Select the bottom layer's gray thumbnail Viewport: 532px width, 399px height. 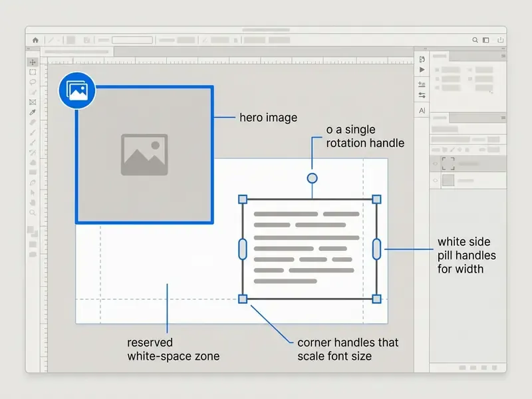(448, 180)
